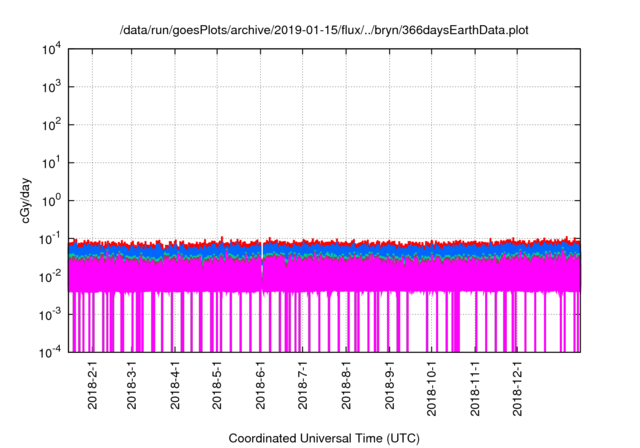Screen dimensions: 640x448
Task: Click the 10^0 y-axis tick label
Action: 53,200
